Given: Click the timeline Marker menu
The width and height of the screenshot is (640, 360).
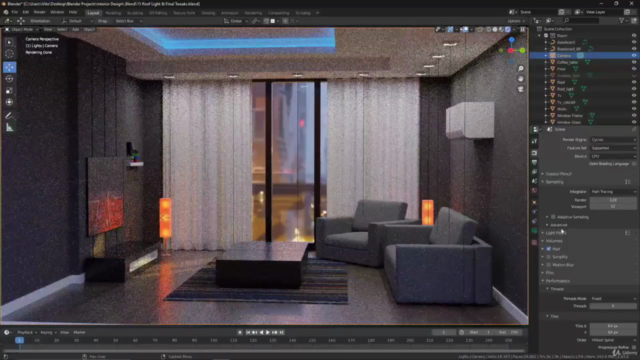Looking at the screenshot, I should point(79,333).
